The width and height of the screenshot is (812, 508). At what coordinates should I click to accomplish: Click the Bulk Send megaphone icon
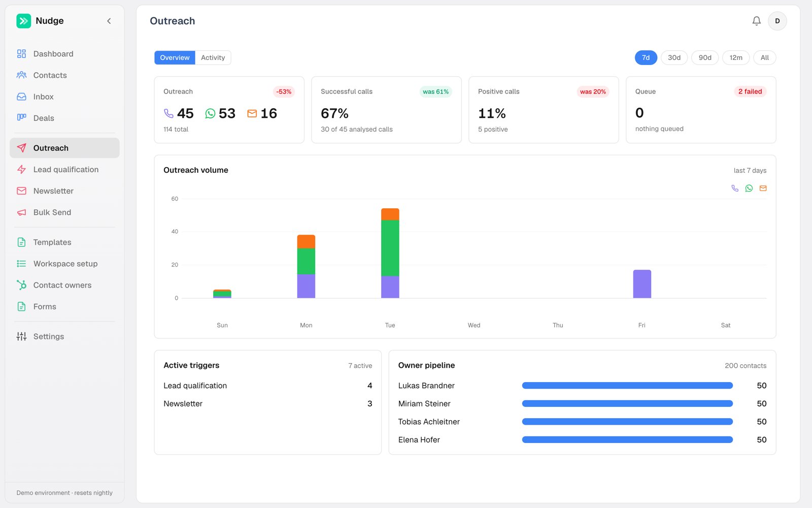[21, 212]
